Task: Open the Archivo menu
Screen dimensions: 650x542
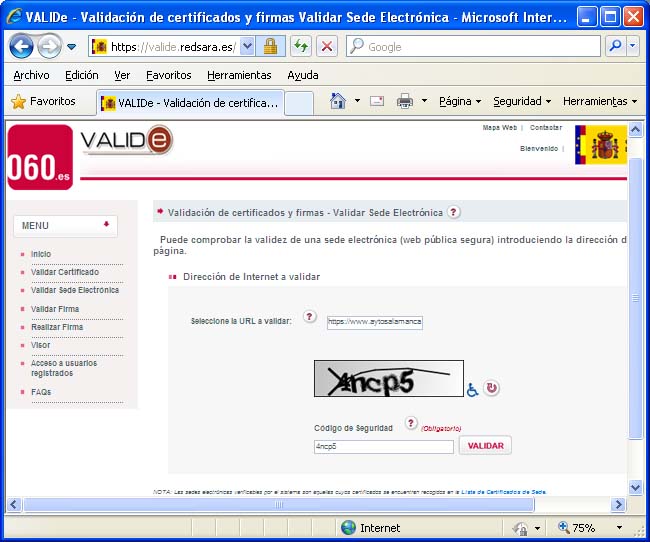Action: (x=32, y=75)
